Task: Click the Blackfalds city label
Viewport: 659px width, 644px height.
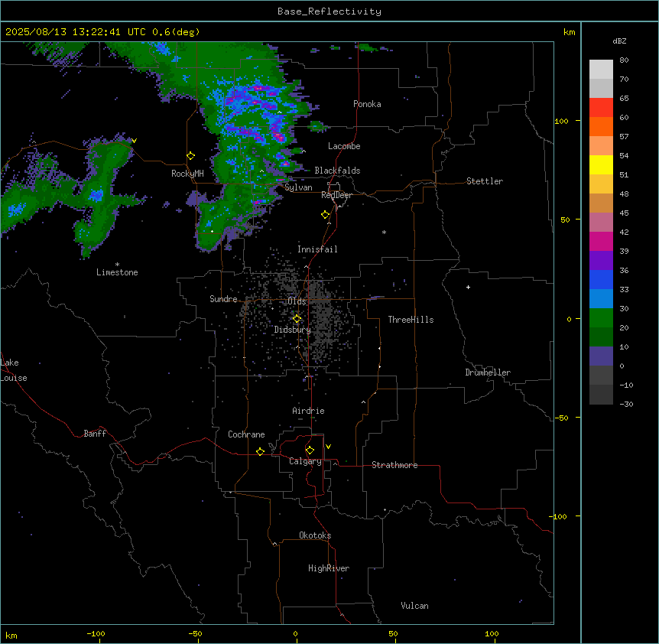Action: [x=337, y=171]
